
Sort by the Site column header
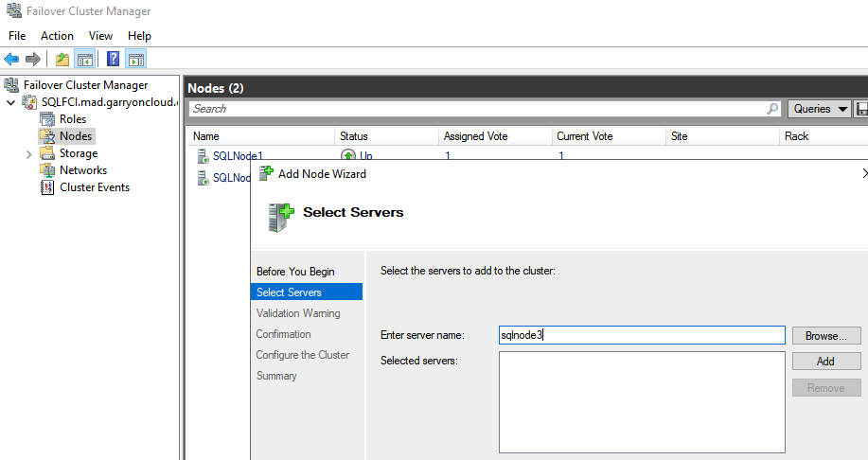722,136
